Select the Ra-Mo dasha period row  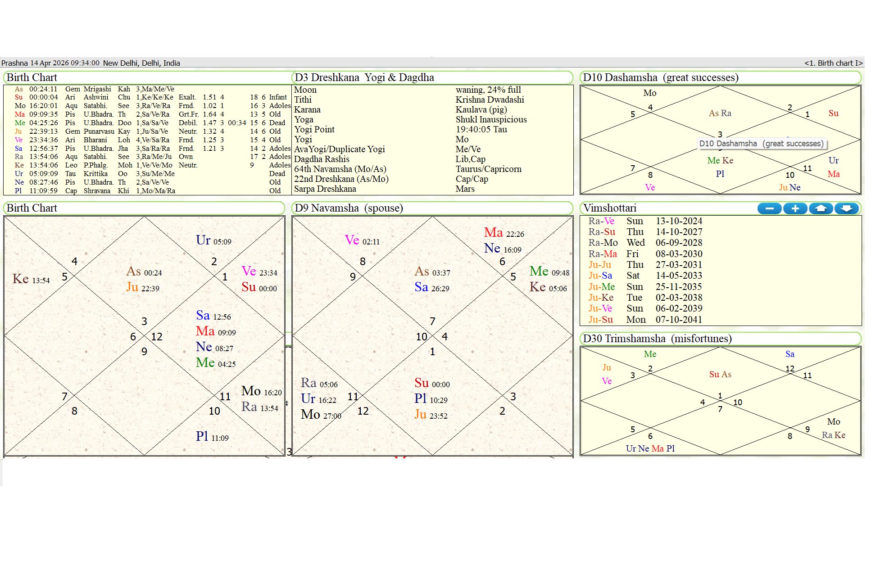coord(603,243)
